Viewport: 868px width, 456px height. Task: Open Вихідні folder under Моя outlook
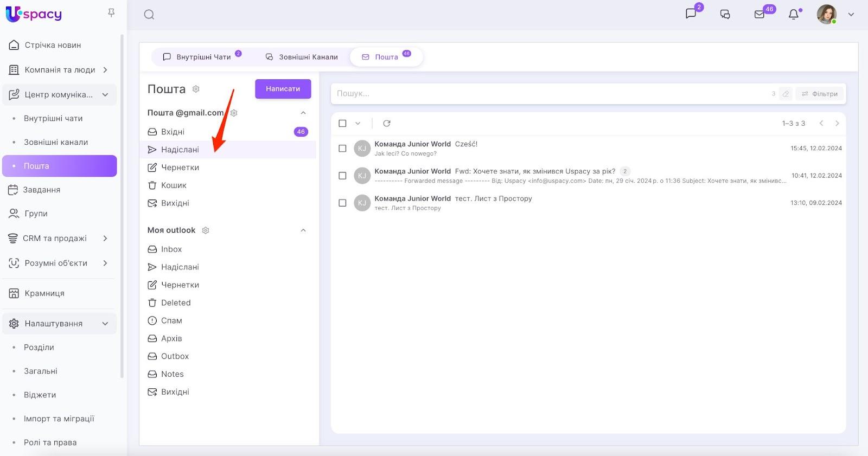tap(228, 393)
